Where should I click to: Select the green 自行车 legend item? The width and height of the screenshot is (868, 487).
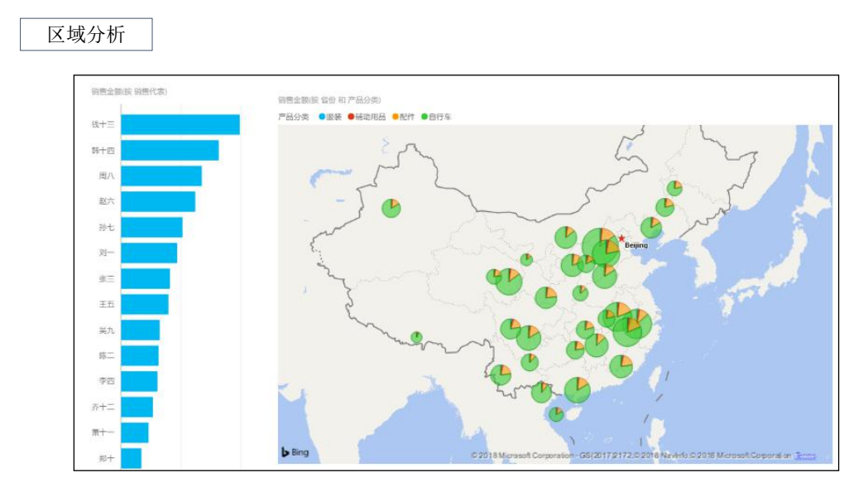click(436, 117)
